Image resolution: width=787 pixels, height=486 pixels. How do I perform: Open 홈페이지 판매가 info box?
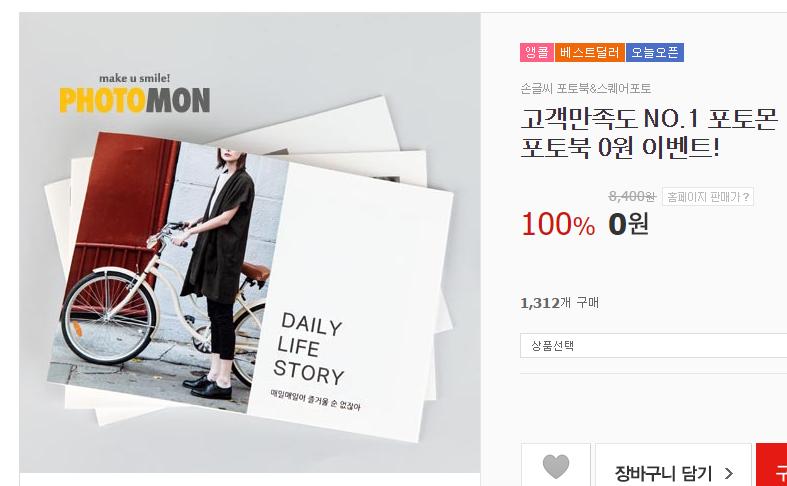pyautogui.click(x=708, y=197)
